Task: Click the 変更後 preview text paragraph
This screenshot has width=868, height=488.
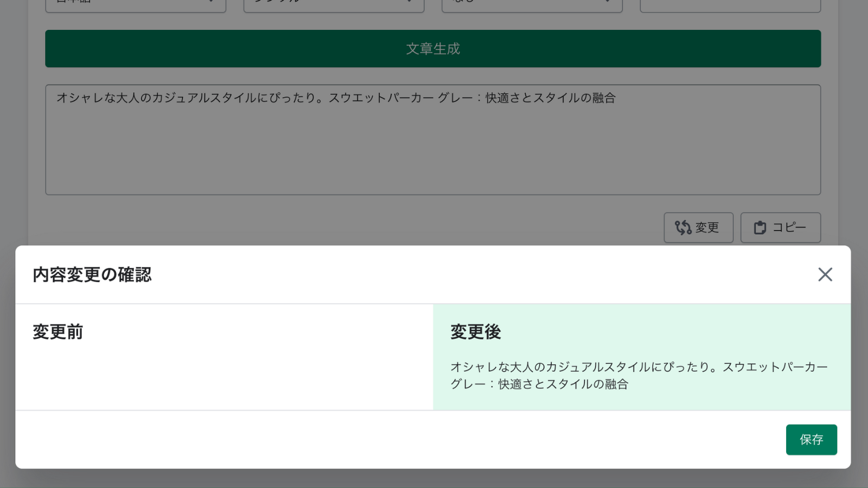Action: tap(640, 375)
